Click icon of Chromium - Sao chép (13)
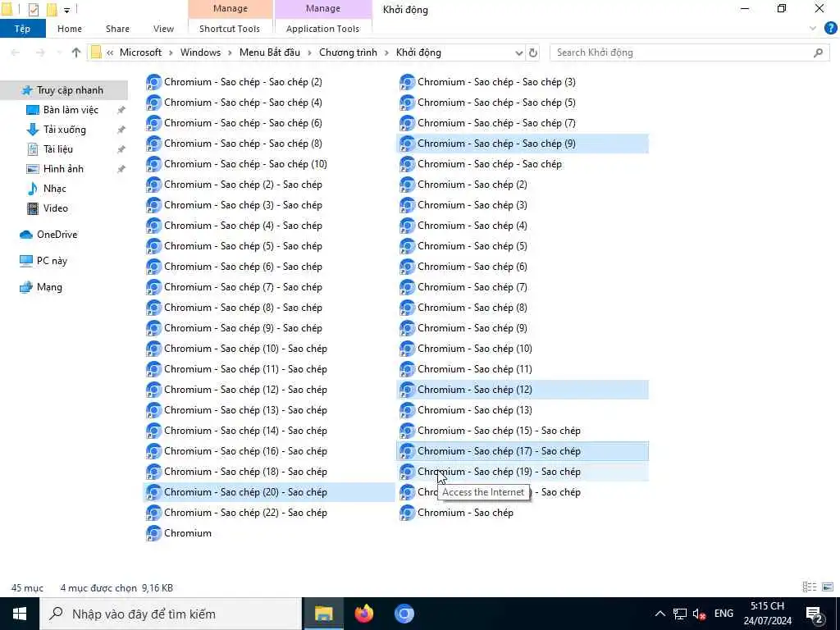 [407, 410]
